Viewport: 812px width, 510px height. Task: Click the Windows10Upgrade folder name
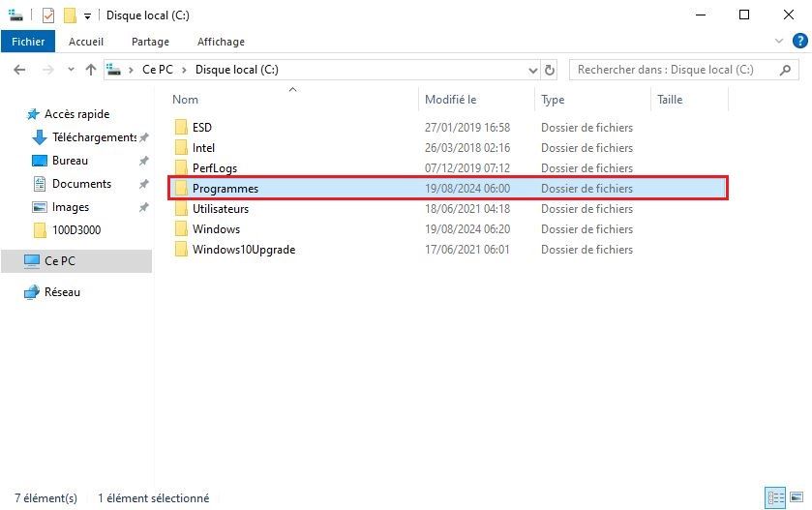[244, 250]
